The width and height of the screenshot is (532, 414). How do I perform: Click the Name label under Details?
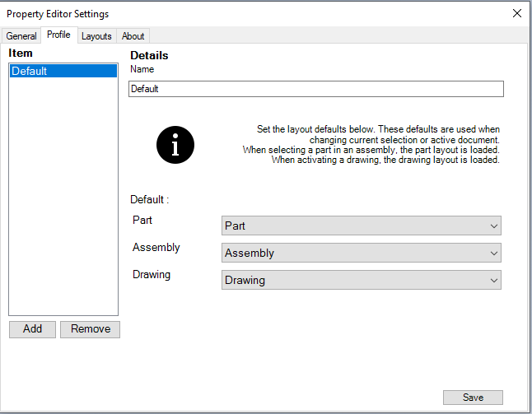(142, 69)
